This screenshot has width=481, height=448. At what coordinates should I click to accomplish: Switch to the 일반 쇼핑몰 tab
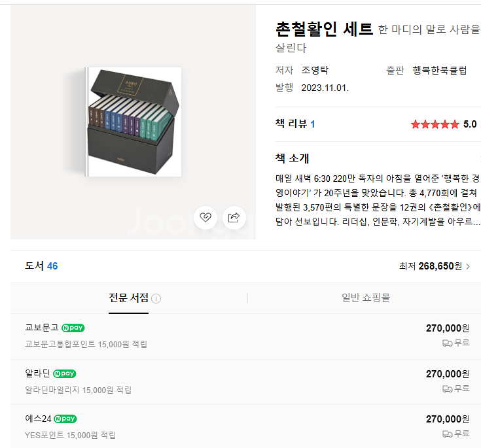(x=366, y=298)
